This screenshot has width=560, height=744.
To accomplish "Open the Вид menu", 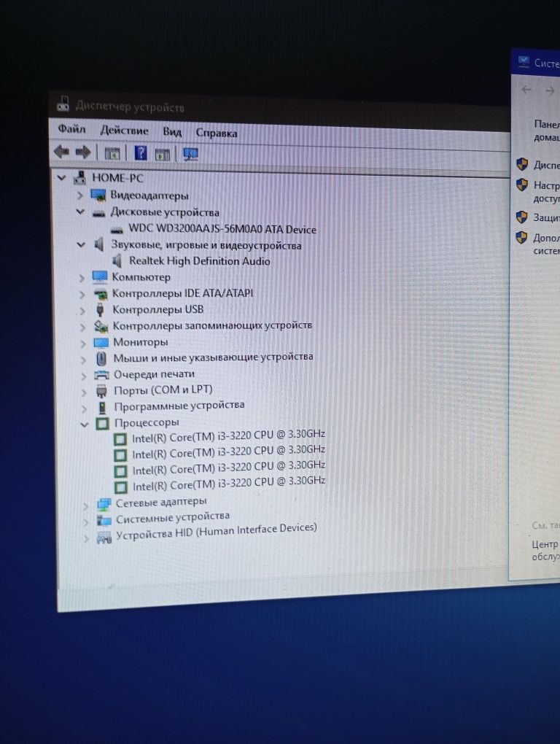I will [172, 132].
